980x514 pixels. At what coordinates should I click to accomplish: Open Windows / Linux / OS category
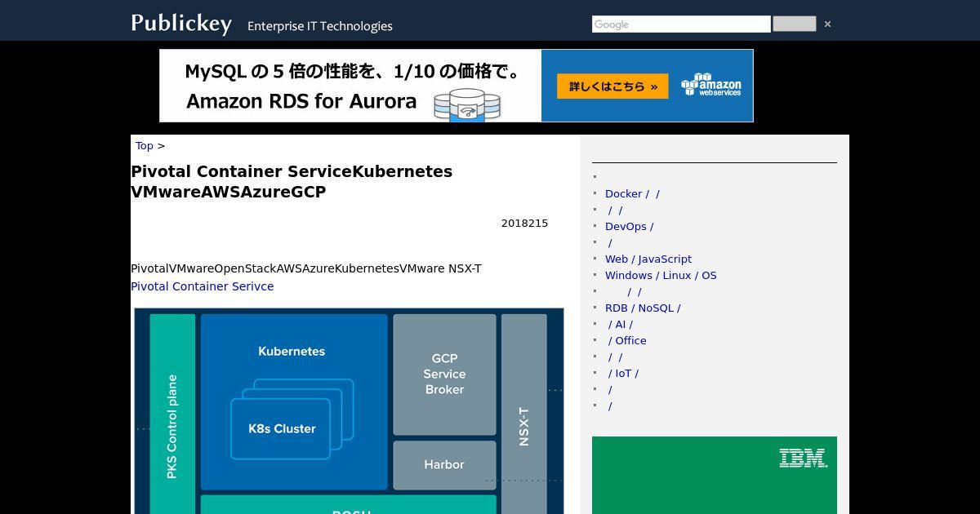661,275
